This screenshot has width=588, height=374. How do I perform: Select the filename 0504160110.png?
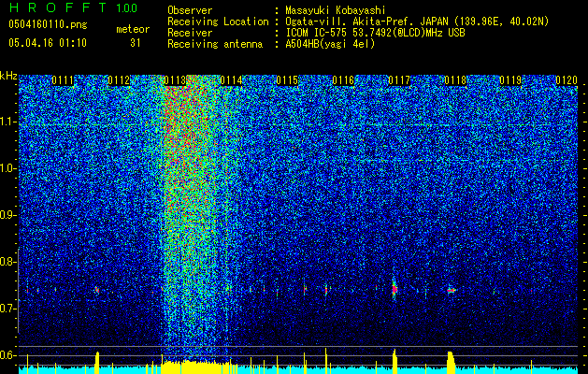click(x=48, y=24)
